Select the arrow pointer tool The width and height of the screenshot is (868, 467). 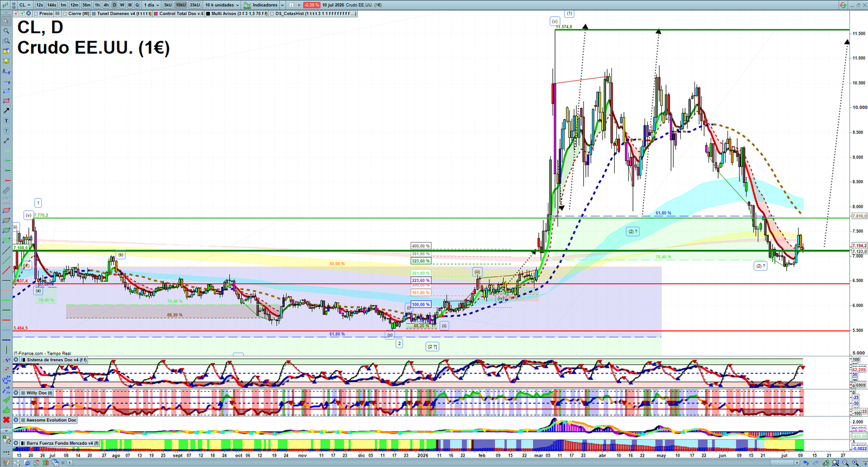click(x=6, y=21)
